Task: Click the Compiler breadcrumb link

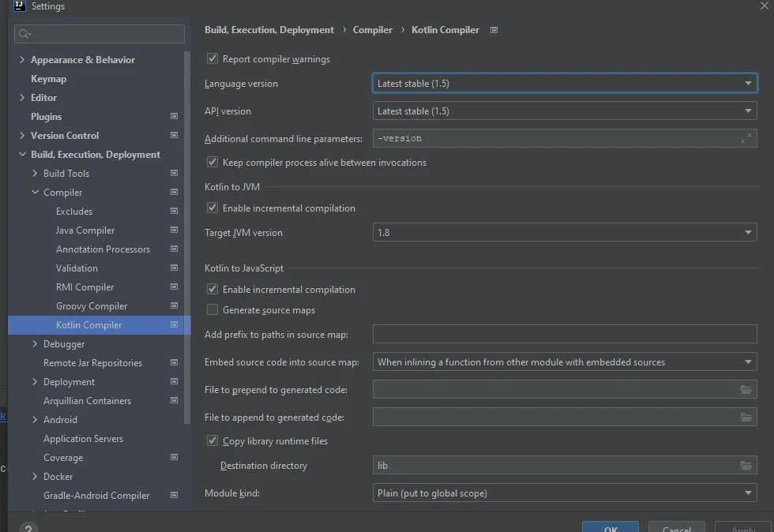Action: coord(372,30)
